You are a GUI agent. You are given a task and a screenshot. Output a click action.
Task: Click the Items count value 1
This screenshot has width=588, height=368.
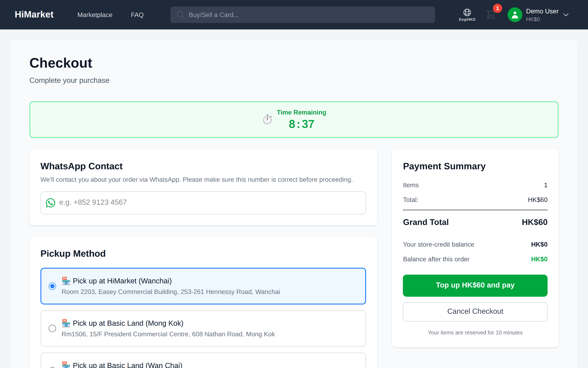coord(546,185)
